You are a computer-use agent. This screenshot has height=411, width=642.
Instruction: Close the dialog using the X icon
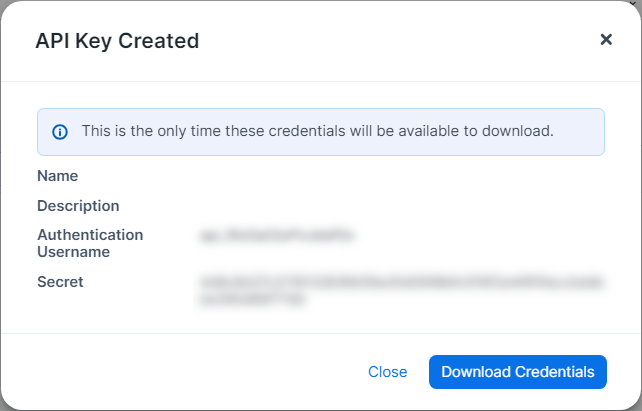pyautogui.click(x=605, y=40)
